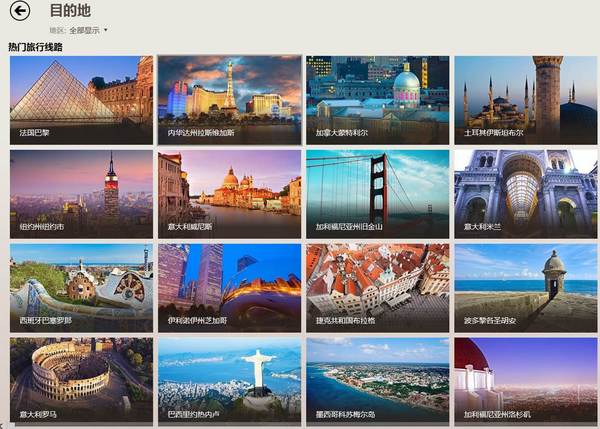Viewport: 600px width, 429px height.
Task: Choose the 波多黎各圣胡安 destination
Action: pos(525,287)
